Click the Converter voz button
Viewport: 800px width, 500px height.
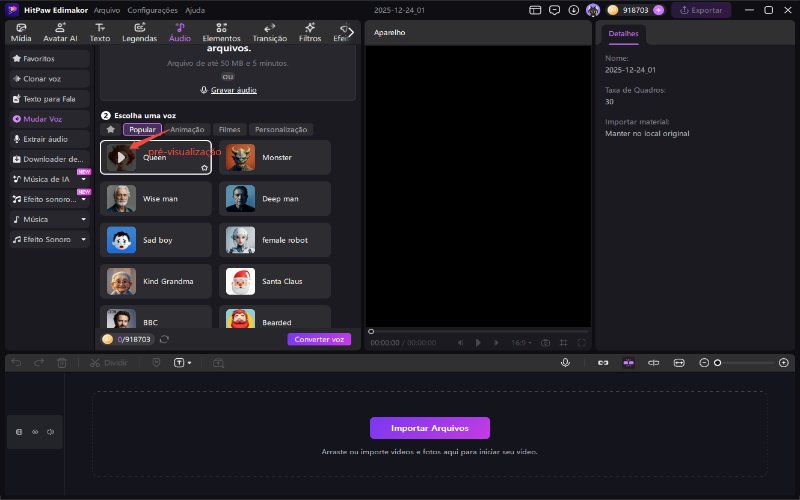[x=319, y=339]
